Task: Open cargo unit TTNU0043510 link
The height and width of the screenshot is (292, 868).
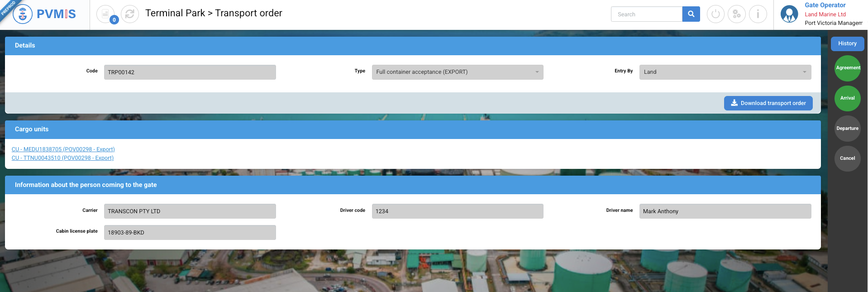Action: click(x=62, y=158)
